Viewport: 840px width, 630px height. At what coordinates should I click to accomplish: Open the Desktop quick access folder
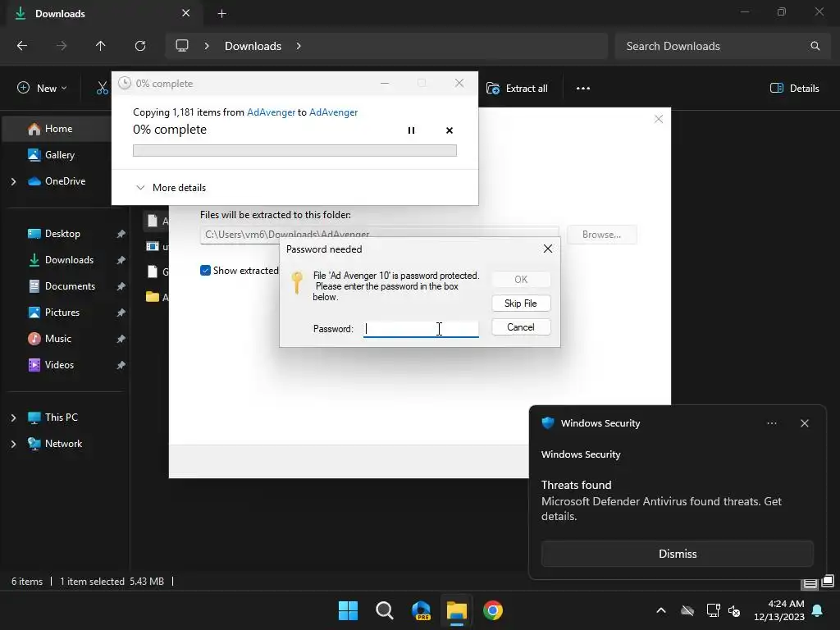pos(62,234)
